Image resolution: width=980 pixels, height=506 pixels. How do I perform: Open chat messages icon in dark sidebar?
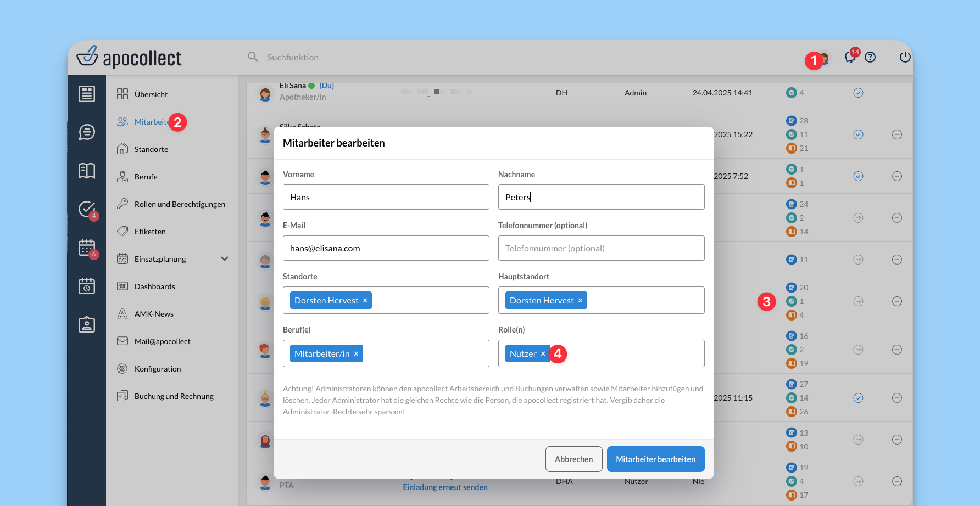click(87, 132)
